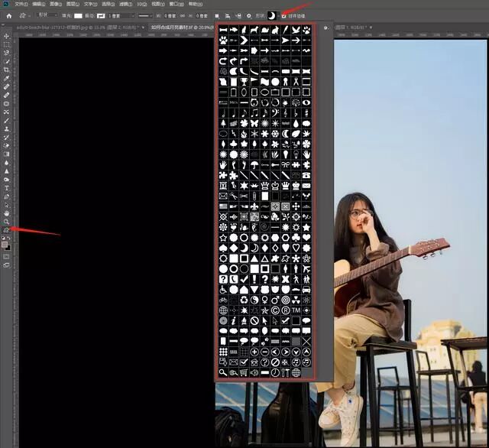Select the Clone Stamp tool

[x=6, y=129]
